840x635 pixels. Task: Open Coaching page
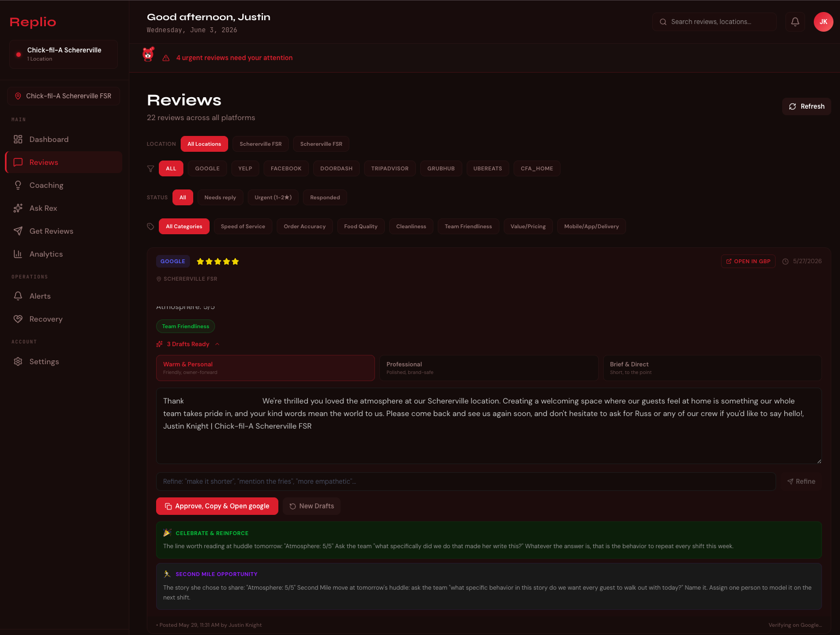pos(63,185)
